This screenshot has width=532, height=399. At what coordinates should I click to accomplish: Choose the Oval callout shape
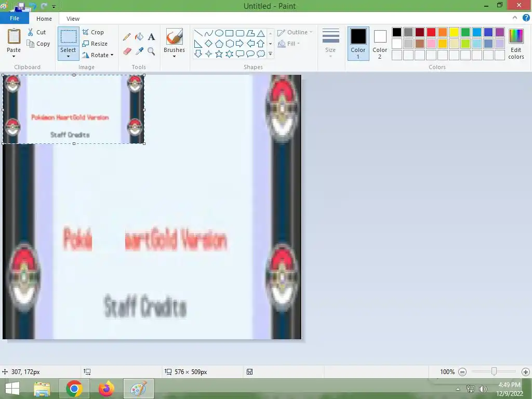(x=250, y=54)
